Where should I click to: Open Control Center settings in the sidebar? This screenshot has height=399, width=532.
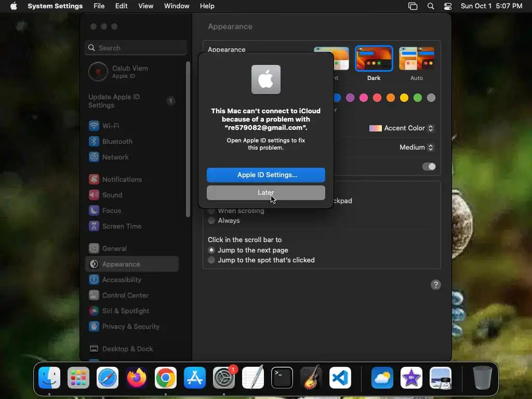coord(132,296)
